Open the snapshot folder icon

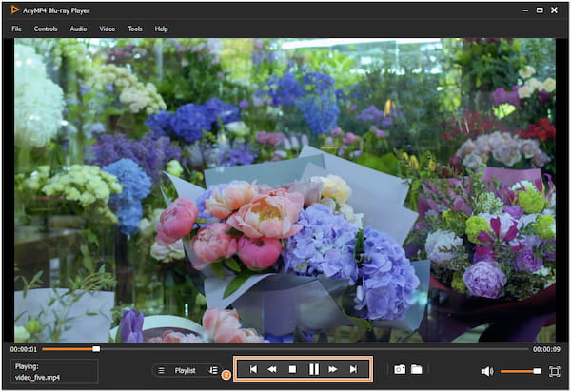click(417, 369)
